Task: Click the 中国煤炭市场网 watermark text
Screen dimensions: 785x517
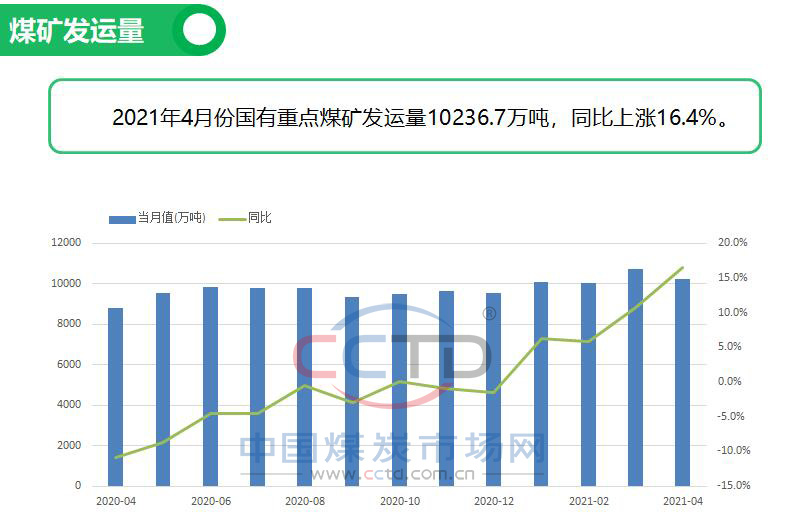Action: click(392, 449)
